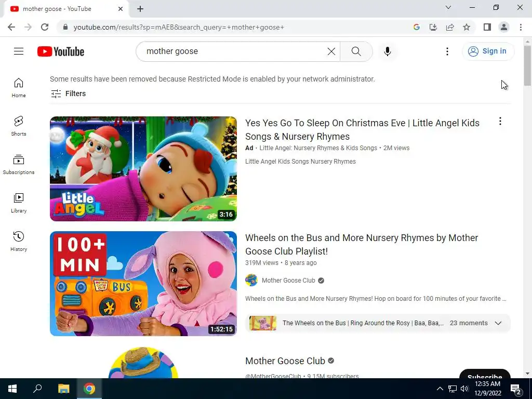
Task: Select the mother goose - YouTube tab
Action: click(x=66, y=9)
